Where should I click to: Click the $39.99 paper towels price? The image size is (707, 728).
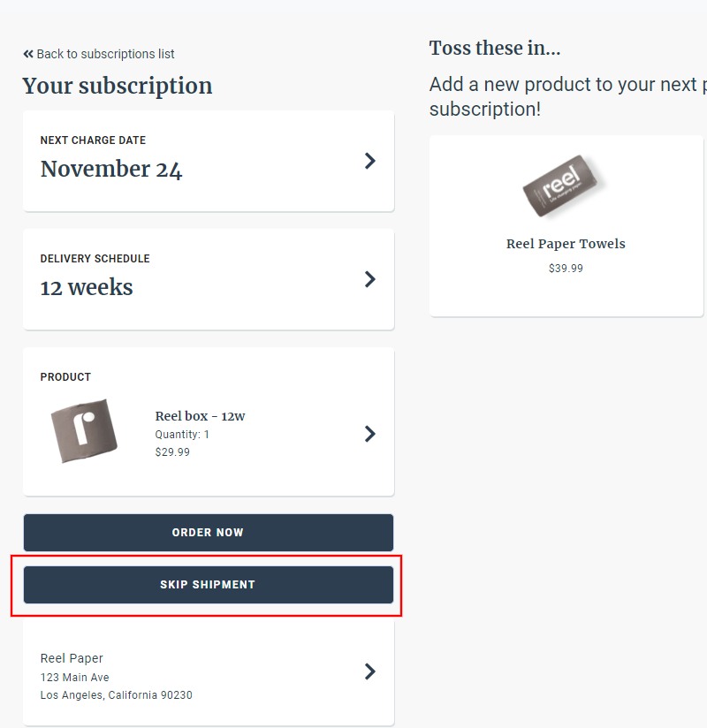(x=566, y=269)
